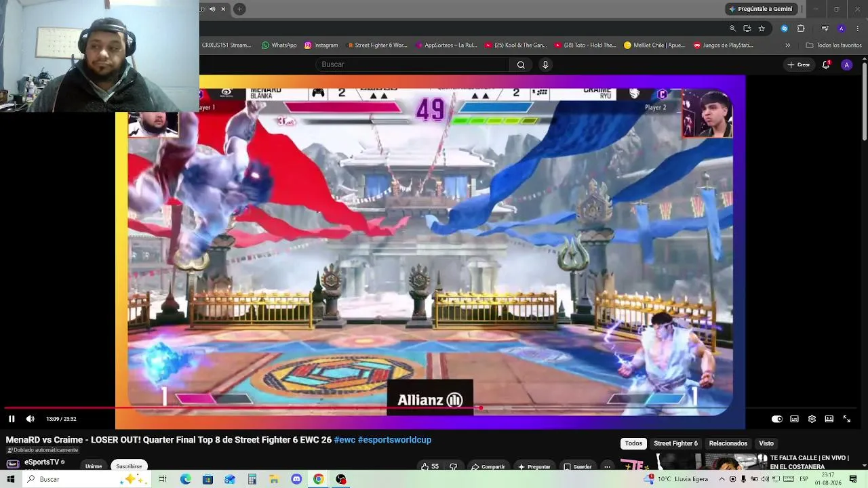The width and height of the screenshot is (868, 488).
Task: Show hidden system tray icons
Action: click(x=722, y=479)
